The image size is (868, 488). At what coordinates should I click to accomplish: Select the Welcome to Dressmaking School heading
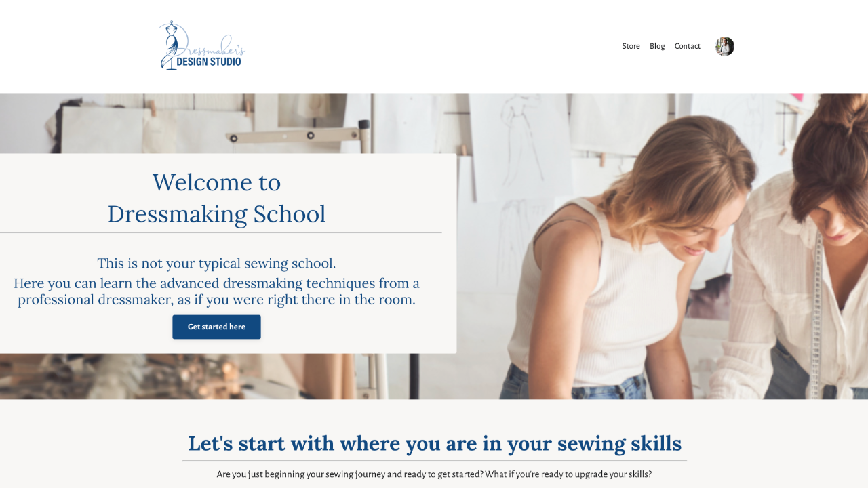[216, 198]
